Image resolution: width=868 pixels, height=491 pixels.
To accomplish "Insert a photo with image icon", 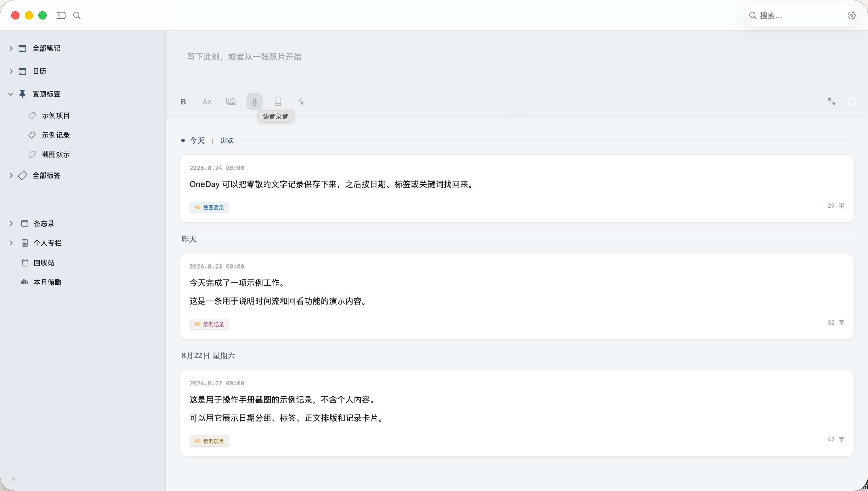I will coord(231,102).
